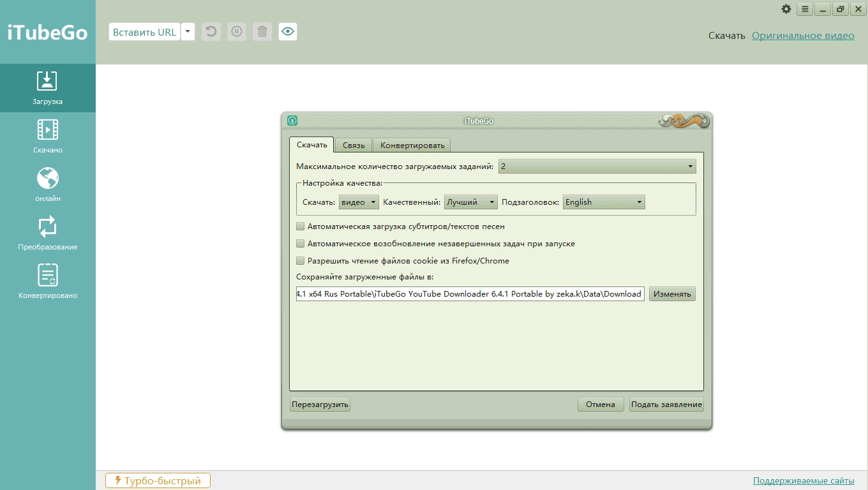
Task: Open the Подзаголовок English subtitle dropdown
Action: (604, 202)
